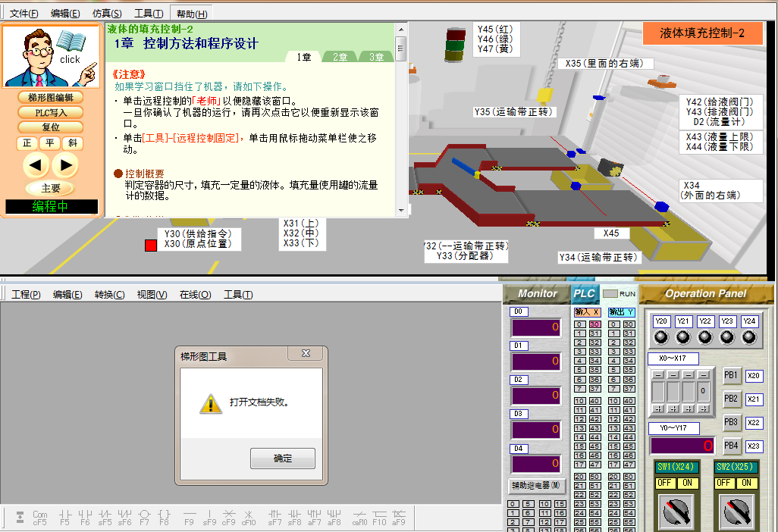Turn SW2 (X25) switch OFF
This screenshot has height=532, width=778.
(x=723, y=483)
